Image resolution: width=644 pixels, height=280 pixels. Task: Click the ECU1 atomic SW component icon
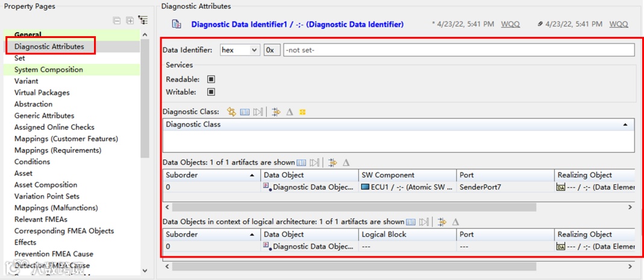[365, 187]
